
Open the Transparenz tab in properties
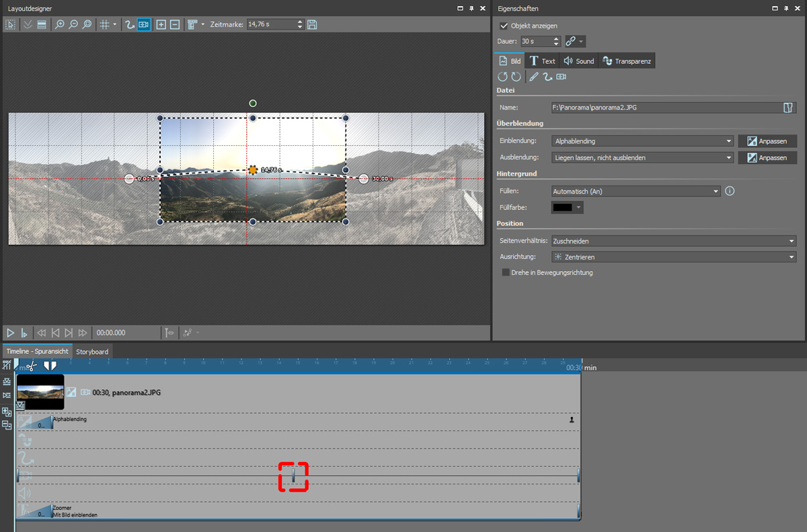click(627, 61)
